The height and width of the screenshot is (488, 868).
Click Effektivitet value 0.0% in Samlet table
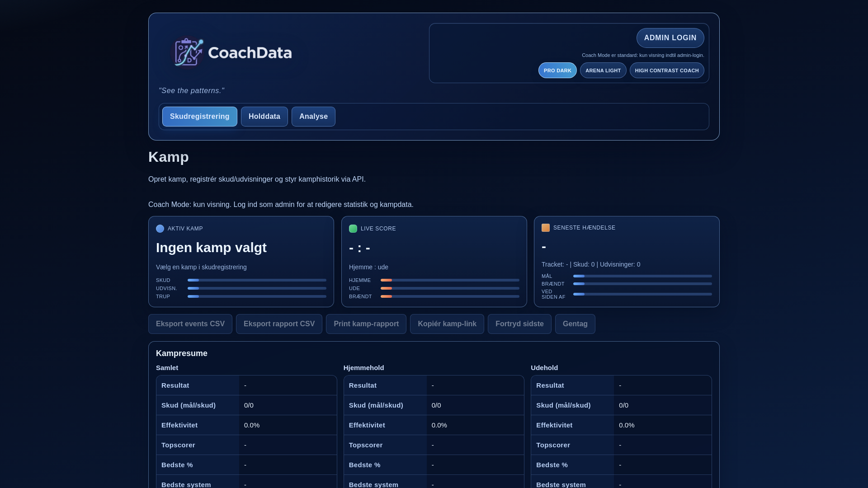(252, 425)
